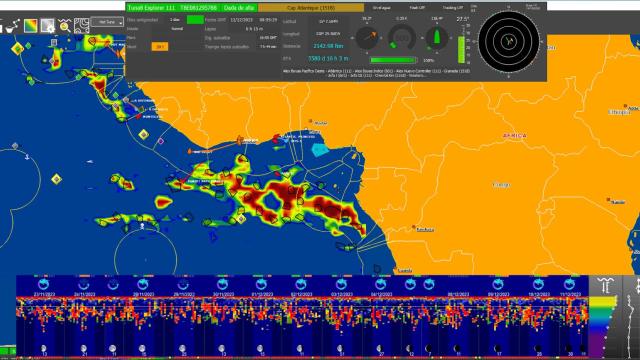Image resolution: width=640 pixels, height=360 pixels.
Task: Click the cyan polygon zone on the map
Action: [x=320, y=149]
